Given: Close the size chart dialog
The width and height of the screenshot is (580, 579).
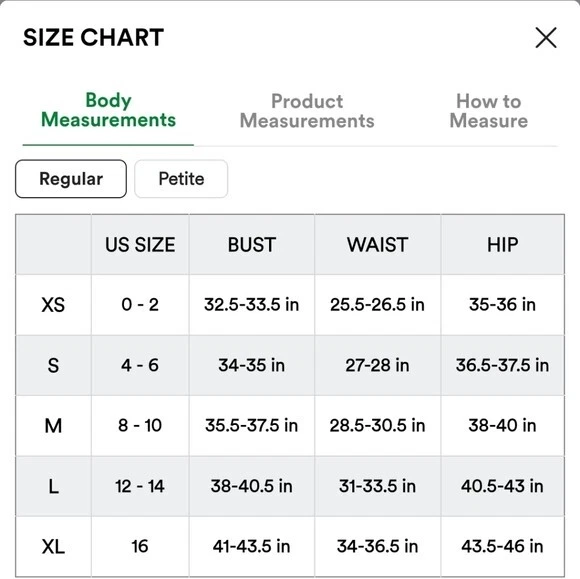Looking at the screenshot, I should point(546,37).
